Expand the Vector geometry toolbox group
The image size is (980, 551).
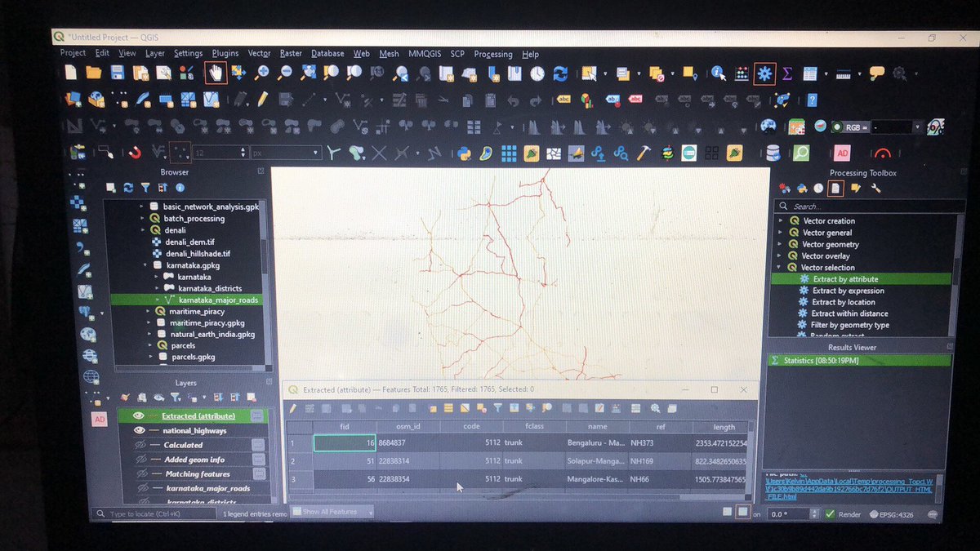[781, 244]
